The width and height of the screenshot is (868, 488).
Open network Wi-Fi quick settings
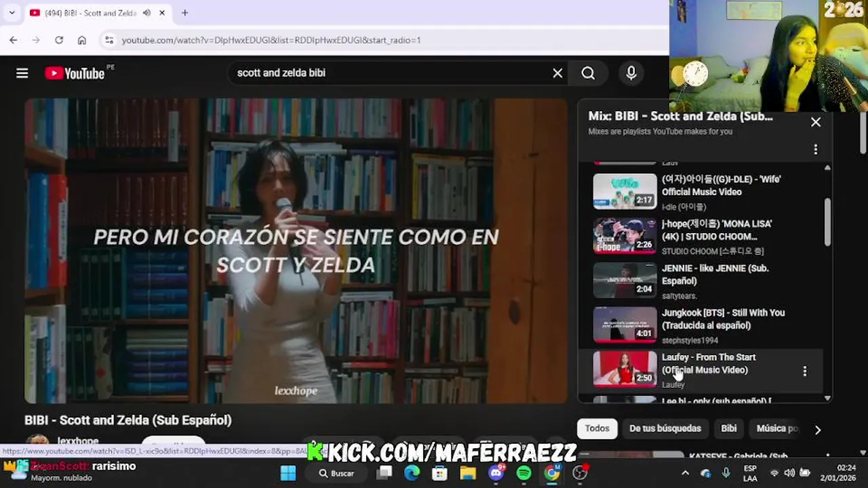coord(774,473)
